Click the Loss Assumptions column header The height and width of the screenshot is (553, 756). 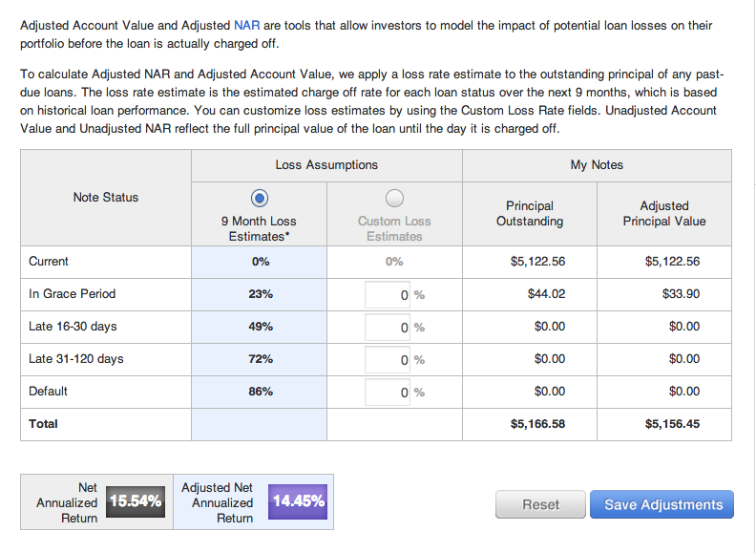tap(326, 165)
